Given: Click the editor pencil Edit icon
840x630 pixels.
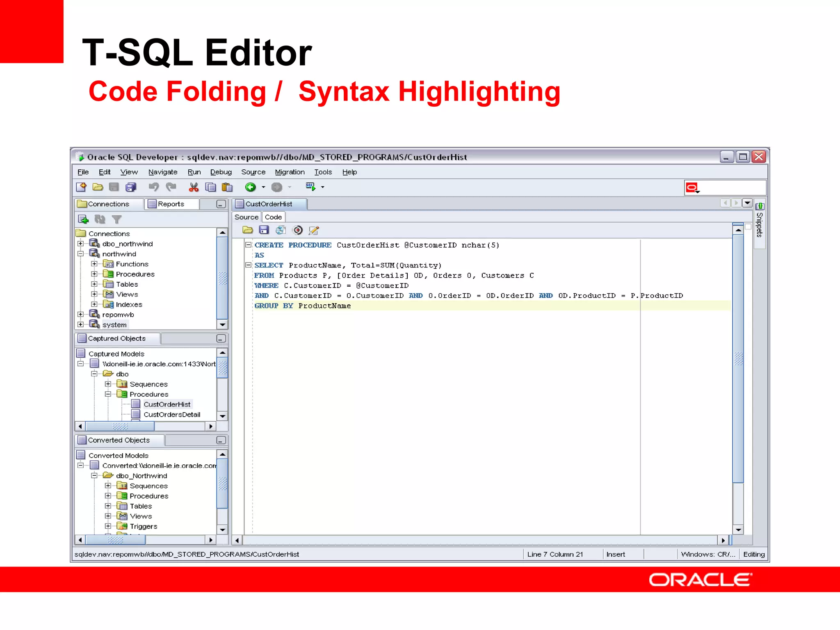Looking at the screenshot, I should (314, 230).
